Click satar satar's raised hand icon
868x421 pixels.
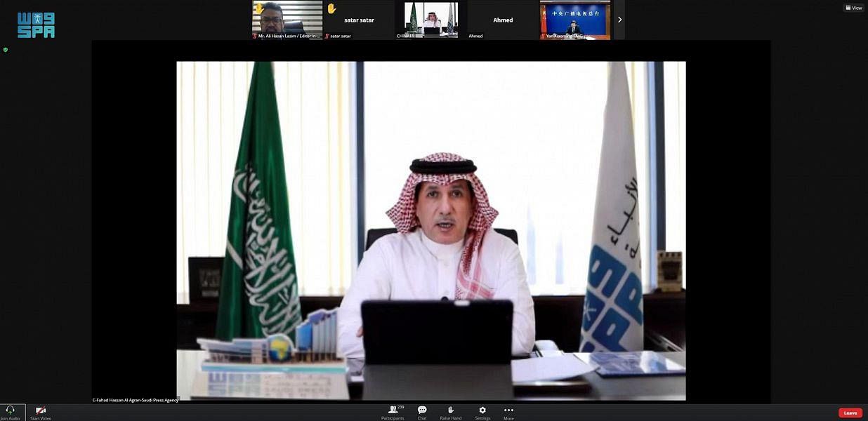pyautogui.click(x=331, y=8)
